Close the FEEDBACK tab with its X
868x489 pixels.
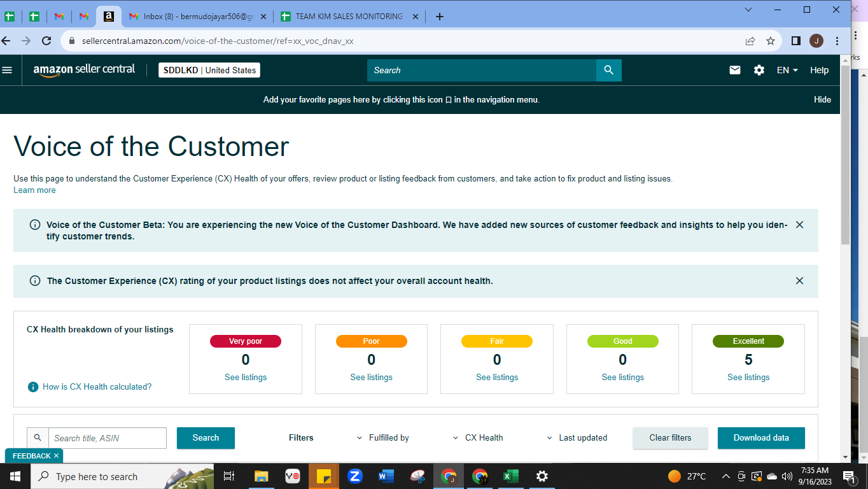tap(56, 456)
